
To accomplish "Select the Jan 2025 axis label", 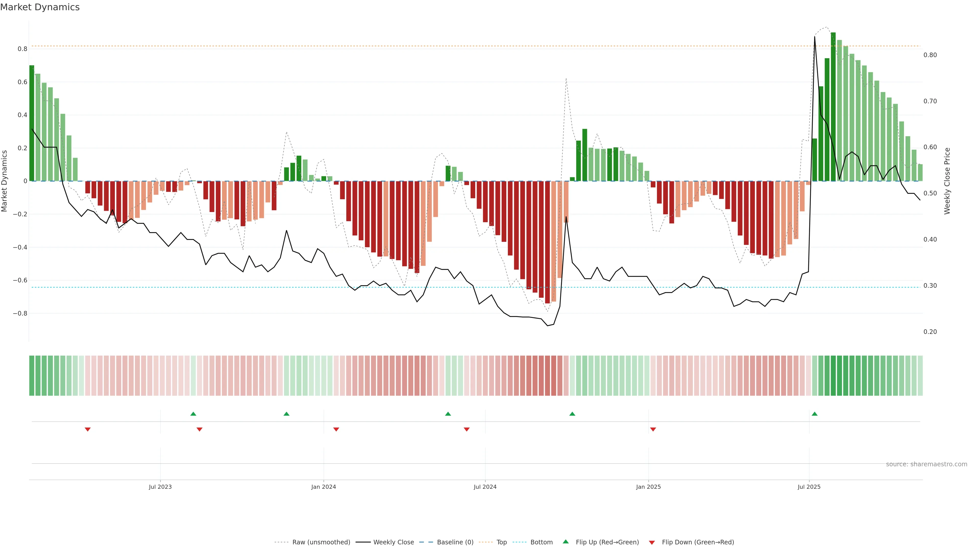I will 648,487.
